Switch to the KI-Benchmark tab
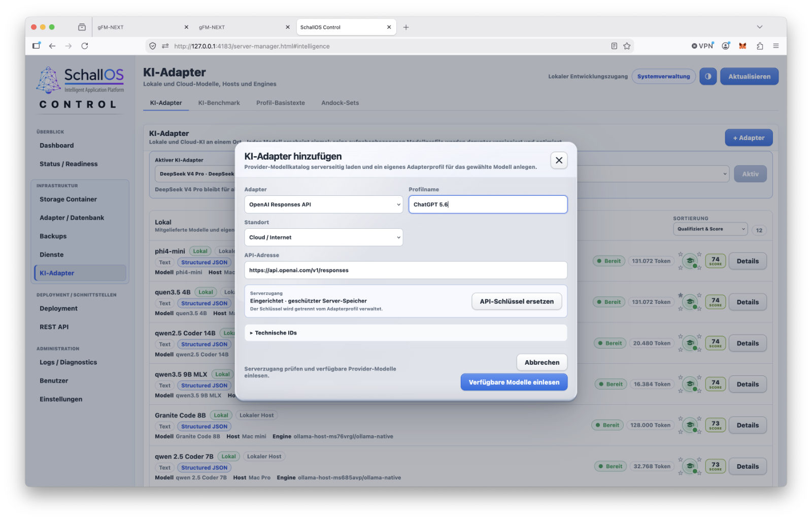812x520 pixels. [219, 103]
